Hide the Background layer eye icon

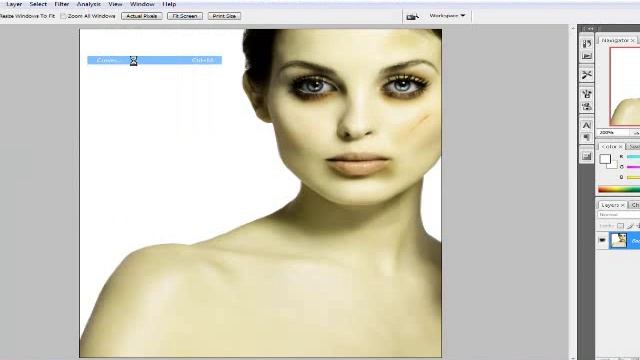pyautogui.click(x=602, y=240)
